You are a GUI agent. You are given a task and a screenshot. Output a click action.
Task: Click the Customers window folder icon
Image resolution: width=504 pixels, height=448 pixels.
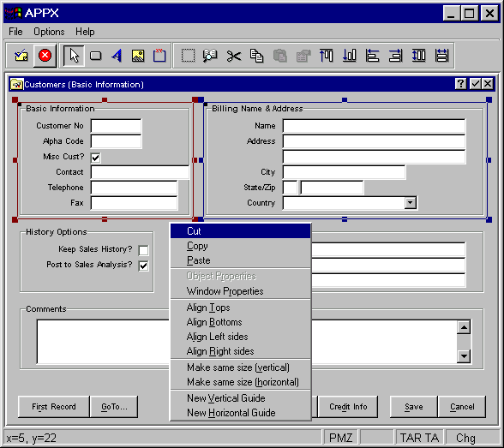(16, 85)
